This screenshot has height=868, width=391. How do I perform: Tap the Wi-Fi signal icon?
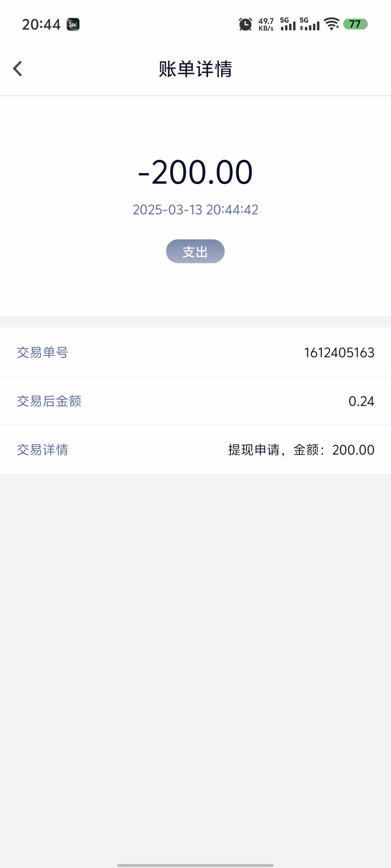click(332, 24)
